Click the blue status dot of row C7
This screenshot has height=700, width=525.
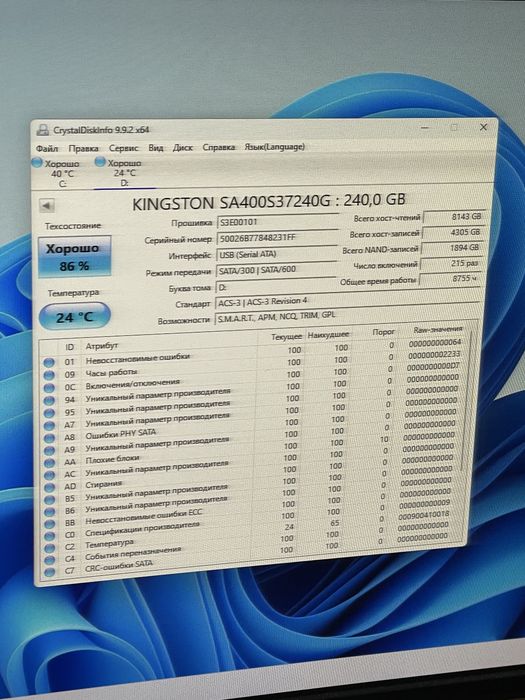click(x=50, y=571)
